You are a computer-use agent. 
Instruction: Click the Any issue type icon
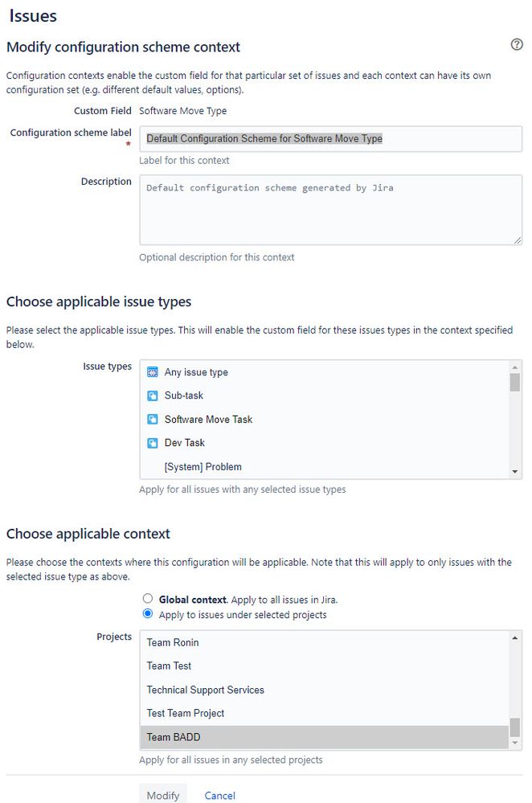pos(152,372)
